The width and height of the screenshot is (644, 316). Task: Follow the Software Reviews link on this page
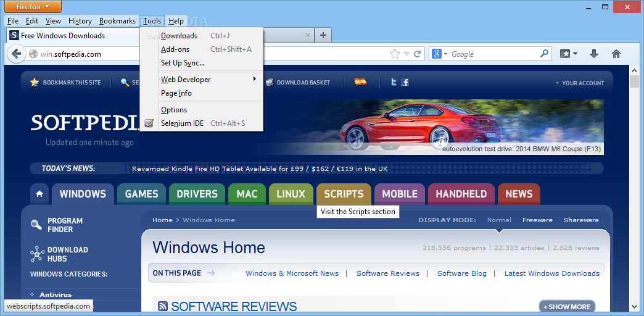(388, 273)
